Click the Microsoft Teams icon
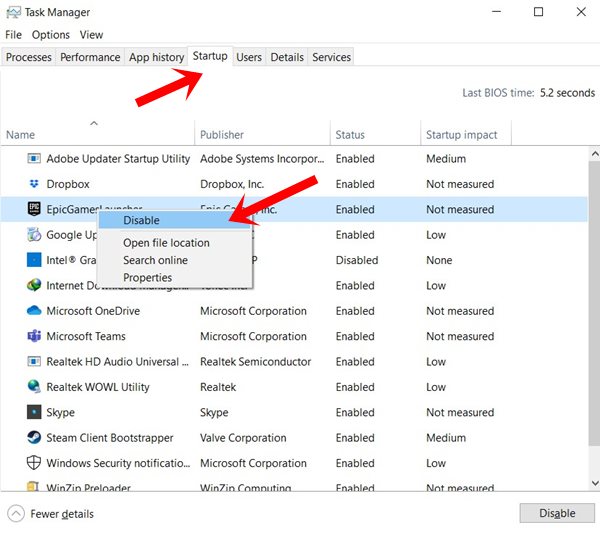This screenshot has width=600, height=535. 34,336
